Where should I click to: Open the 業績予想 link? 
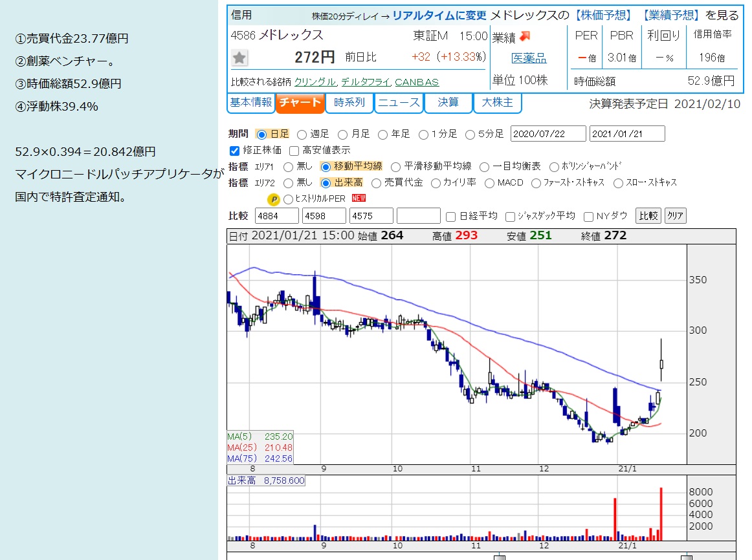(670, 16)
